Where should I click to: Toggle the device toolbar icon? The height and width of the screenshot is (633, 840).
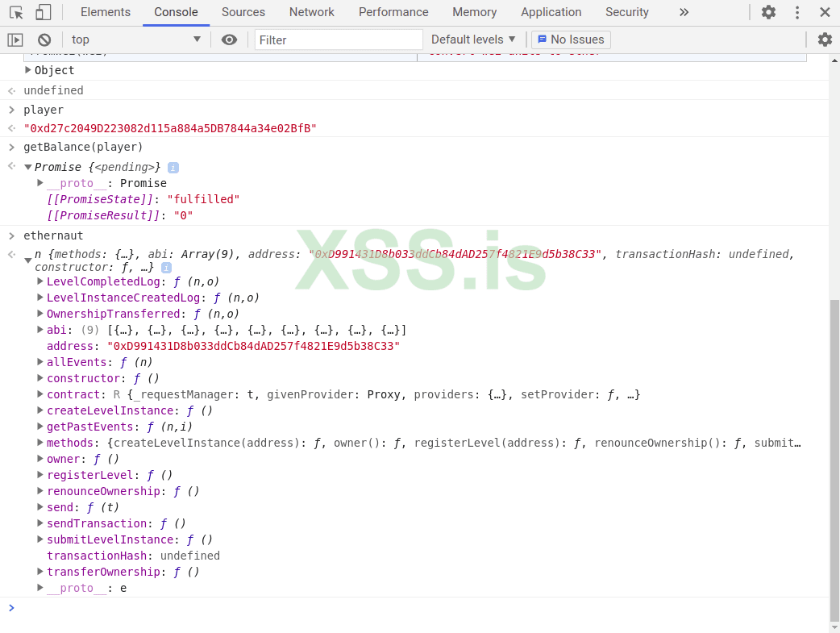(43, 12)
